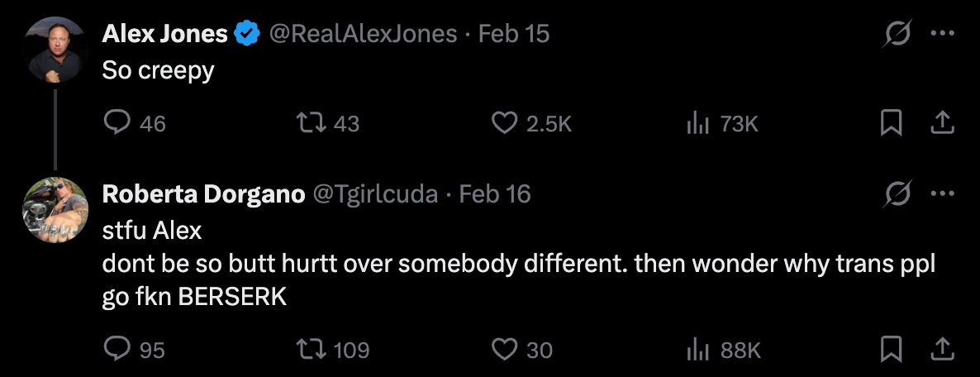
Task: Bookmark Alex Jones's tweet
Action: 891,123
